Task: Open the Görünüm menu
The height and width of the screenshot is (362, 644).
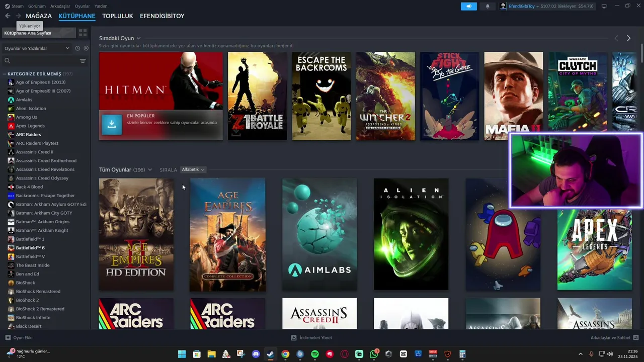Action: pos(37,6)
